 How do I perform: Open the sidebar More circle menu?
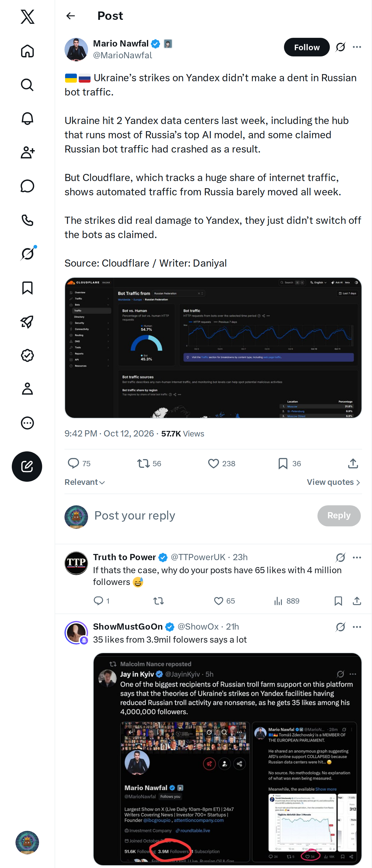coord(27,423)
